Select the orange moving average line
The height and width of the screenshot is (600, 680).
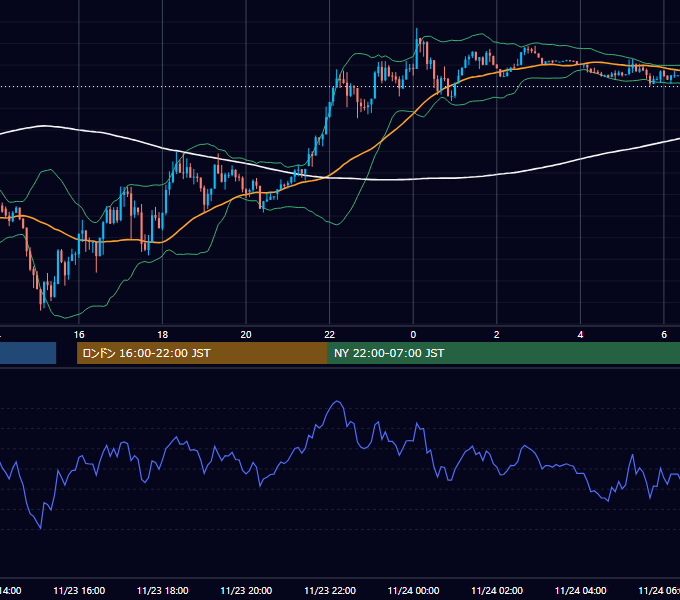coord(373,149)
